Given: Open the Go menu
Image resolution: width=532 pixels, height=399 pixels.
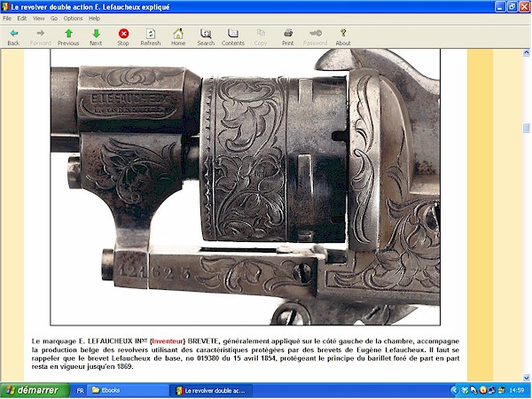Looking at the screenshot, I should (x=54, y=19).
